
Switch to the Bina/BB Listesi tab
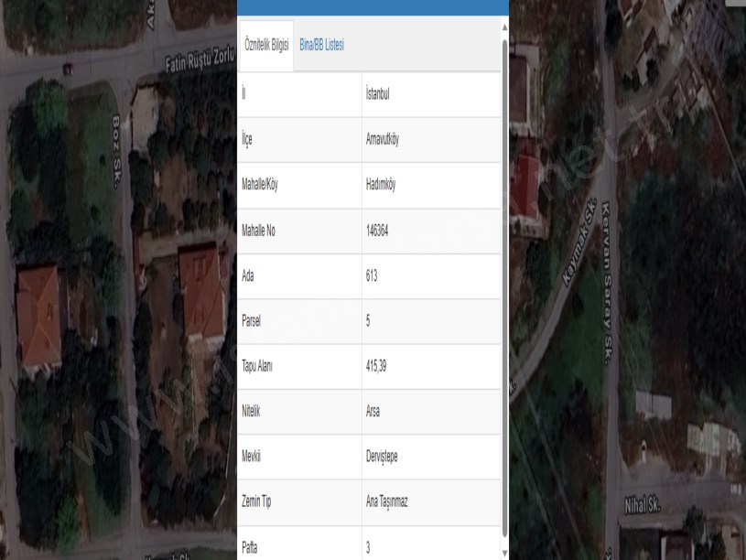321,45
